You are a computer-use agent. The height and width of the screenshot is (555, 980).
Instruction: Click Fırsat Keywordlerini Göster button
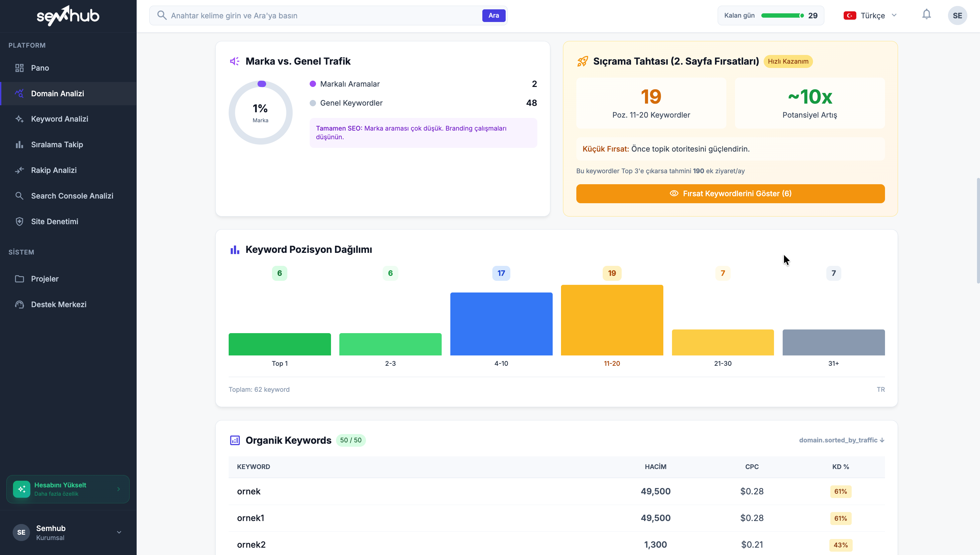(x=730, y=194)
